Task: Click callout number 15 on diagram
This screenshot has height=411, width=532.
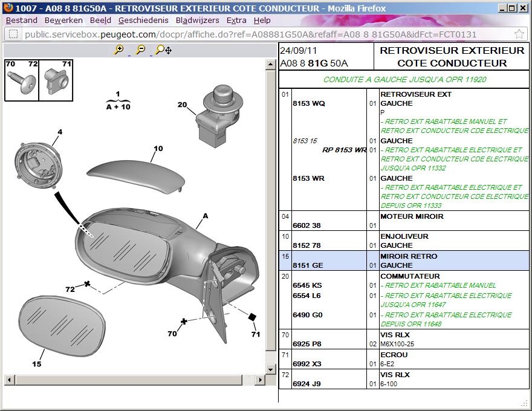Action: (37, 364)
